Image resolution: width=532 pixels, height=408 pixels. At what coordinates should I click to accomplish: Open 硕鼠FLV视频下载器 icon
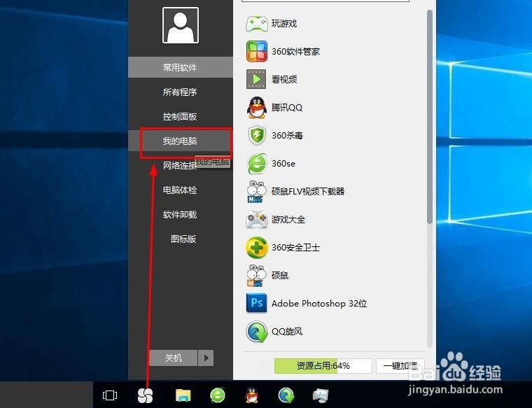(x=256, y=192)
